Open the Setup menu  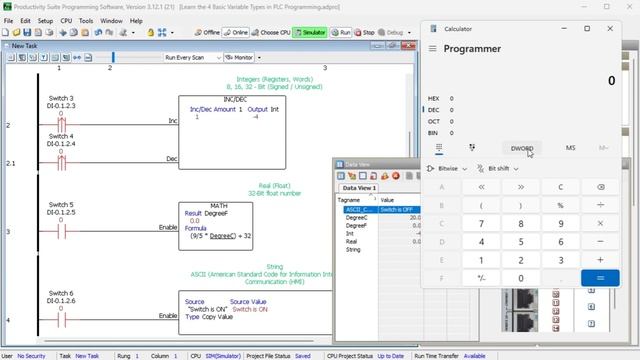(45, 21)
